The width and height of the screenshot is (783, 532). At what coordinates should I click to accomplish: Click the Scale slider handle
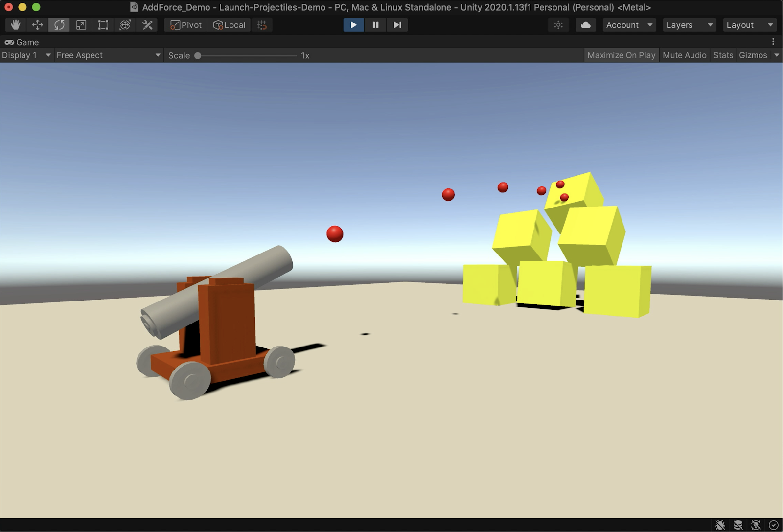pyautogui.click(x=198, y=56)
